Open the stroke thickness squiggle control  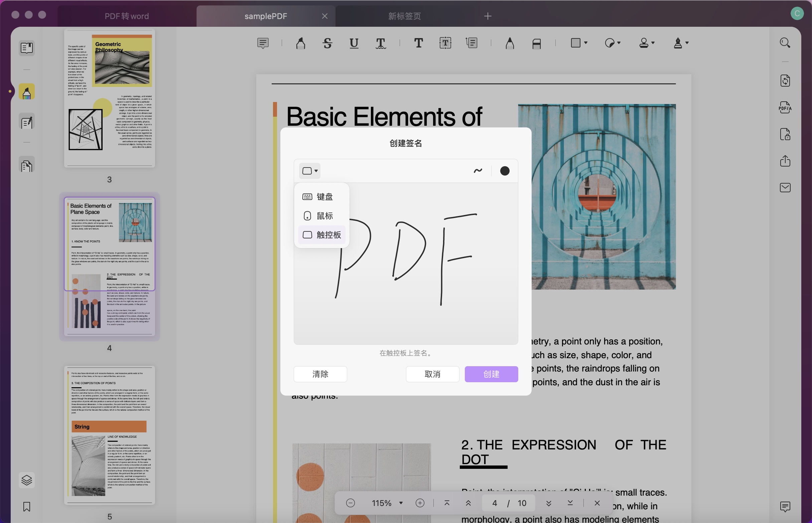[478, 171]
